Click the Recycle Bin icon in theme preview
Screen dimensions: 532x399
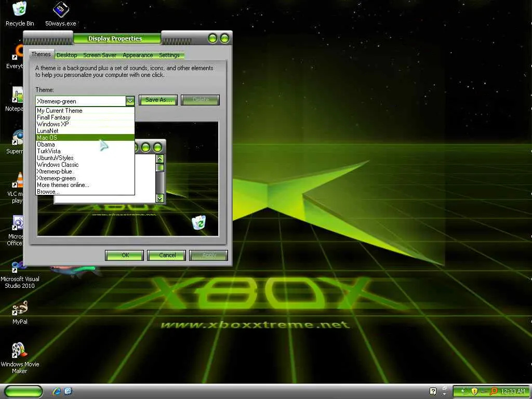tap(199, 222)
